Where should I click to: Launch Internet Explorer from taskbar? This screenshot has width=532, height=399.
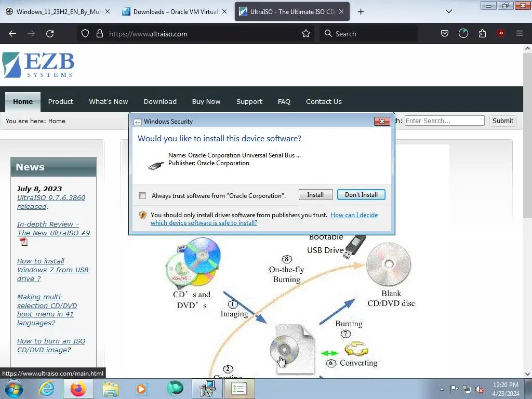(46, 389)
